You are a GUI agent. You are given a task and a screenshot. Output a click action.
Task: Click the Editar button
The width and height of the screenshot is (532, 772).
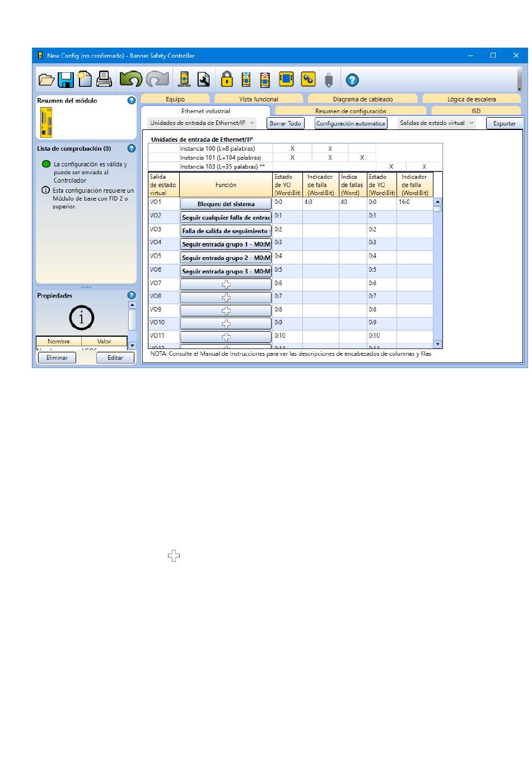point(115,358)
